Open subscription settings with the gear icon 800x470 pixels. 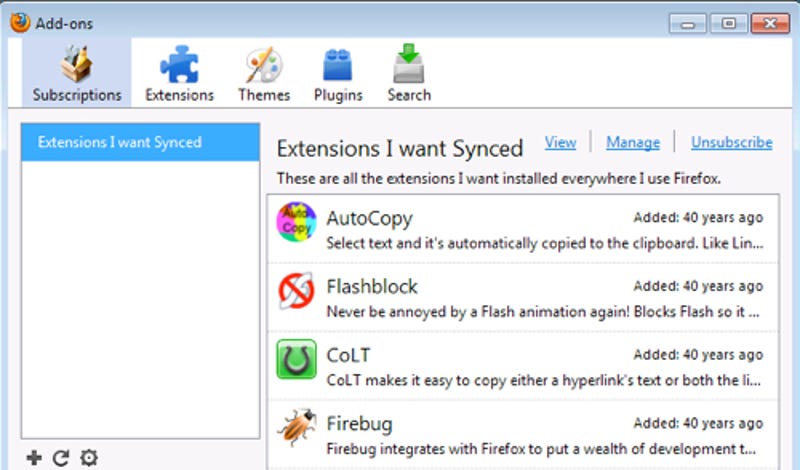click(89, 458)
